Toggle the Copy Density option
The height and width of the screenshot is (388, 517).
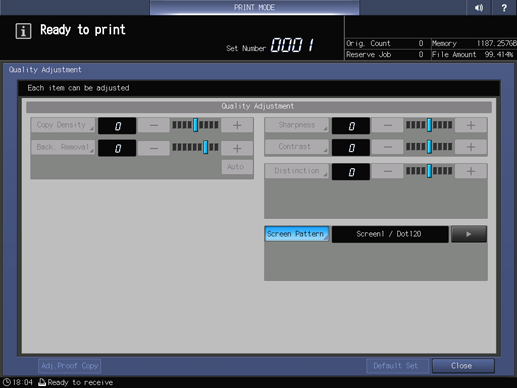coord(63,125)
